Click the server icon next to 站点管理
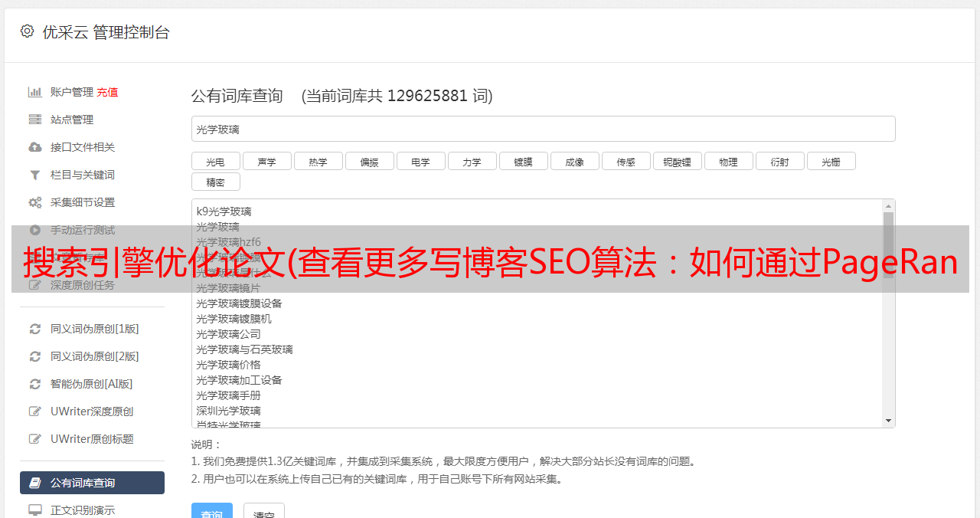Image resolution: width=980 pixels, height=518 pixels. (34, 120)
